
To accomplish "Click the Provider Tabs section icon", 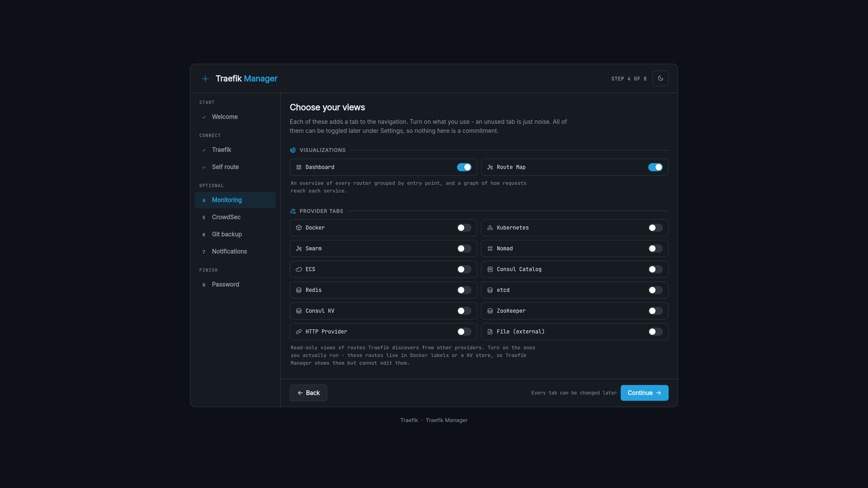I will pos(293,211).
